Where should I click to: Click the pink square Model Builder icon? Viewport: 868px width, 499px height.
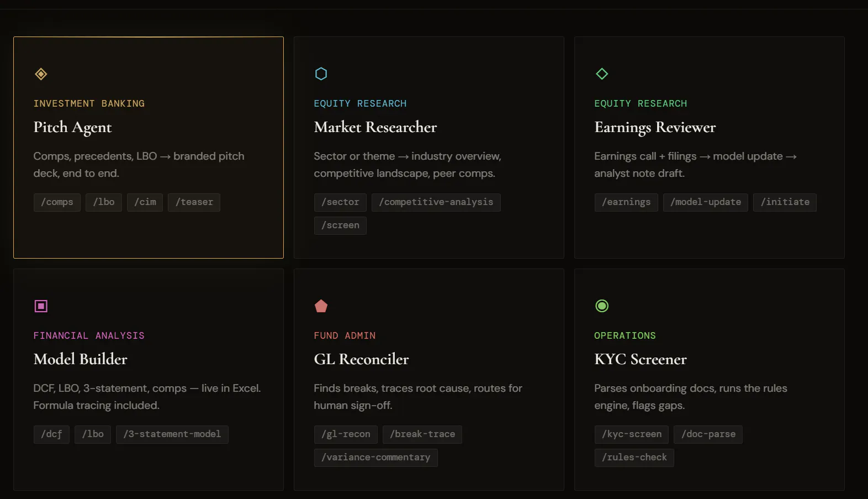coord(41,306)
